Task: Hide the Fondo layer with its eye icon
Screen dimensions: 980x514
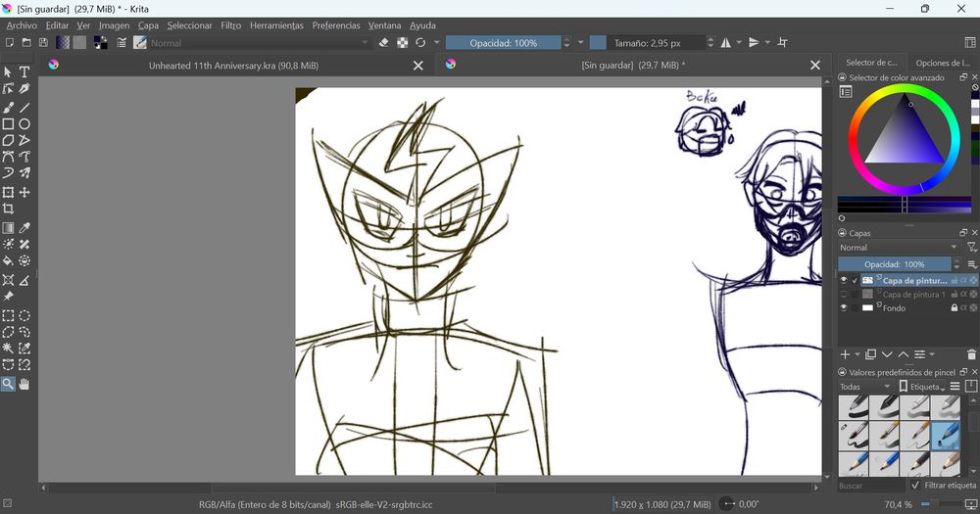Action: click(843, 308)
